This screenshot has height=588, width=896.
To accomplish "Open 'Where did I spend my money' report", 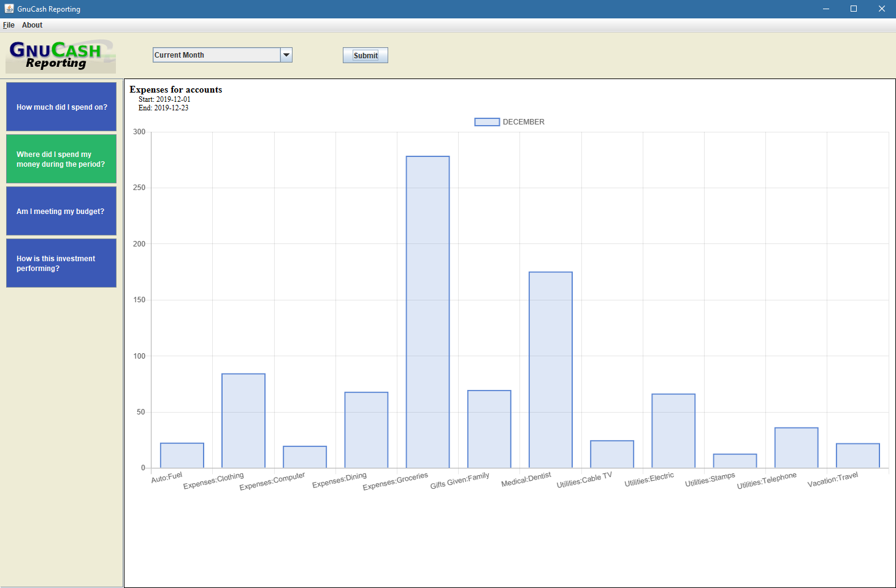I will coord(61,159).
